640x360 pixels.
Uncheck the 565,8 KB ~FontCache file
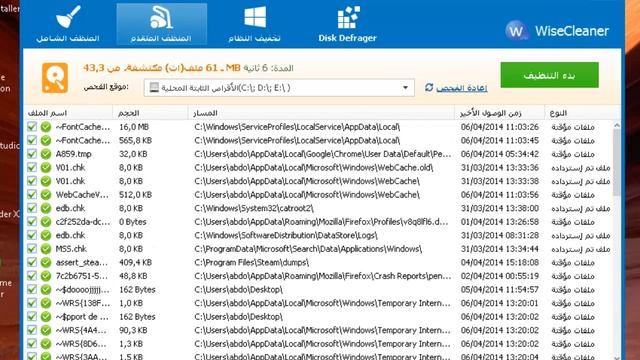(32, 140)
